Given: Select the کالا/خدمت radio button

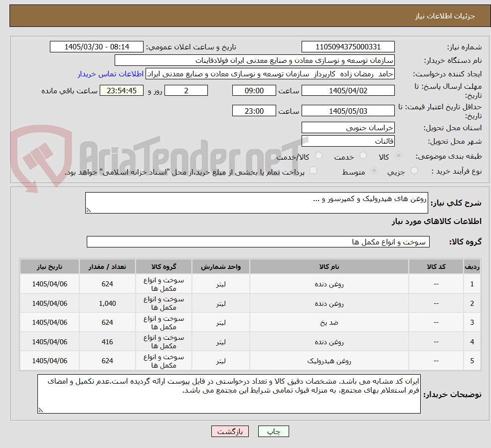Looking at the screenshot, I should 319,156.
